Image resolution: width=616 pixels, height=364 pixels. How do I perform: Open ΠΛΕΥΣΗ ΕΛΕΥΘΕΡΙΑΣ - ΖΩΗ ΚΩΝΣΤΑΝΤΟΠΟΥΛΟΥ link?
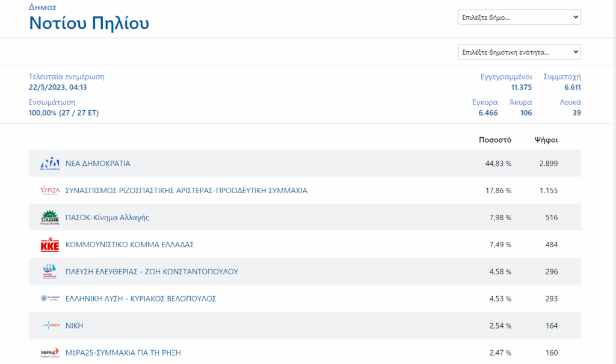point(152,272)
